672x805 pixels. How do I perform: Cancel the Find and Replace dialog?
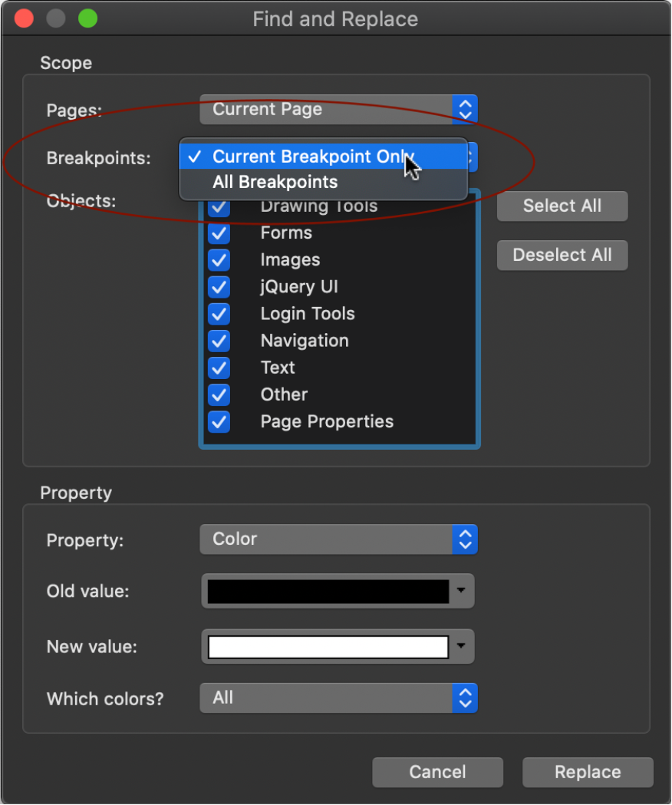click(x=437, y=772)
